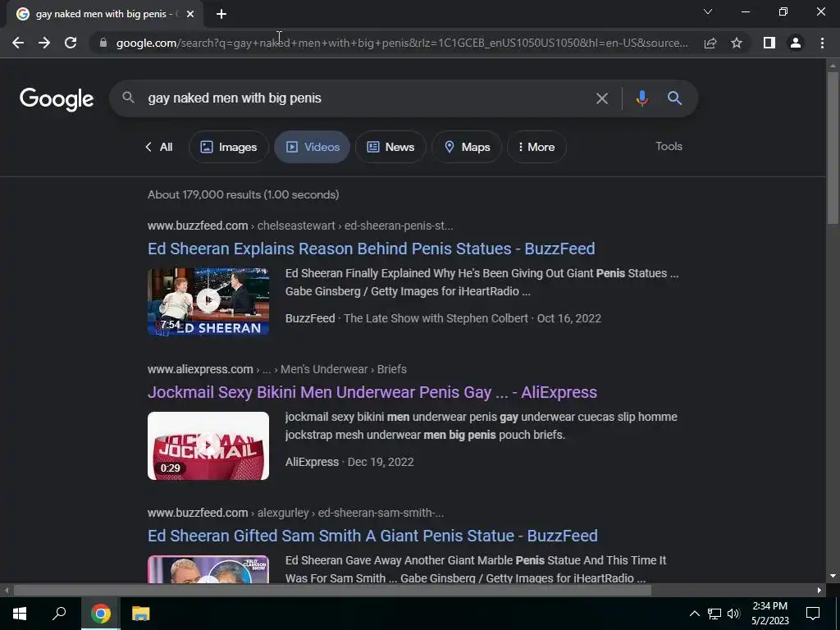The image size is (840, 630).
Task: Open the Windows Start menu
Action: (20, 614)
